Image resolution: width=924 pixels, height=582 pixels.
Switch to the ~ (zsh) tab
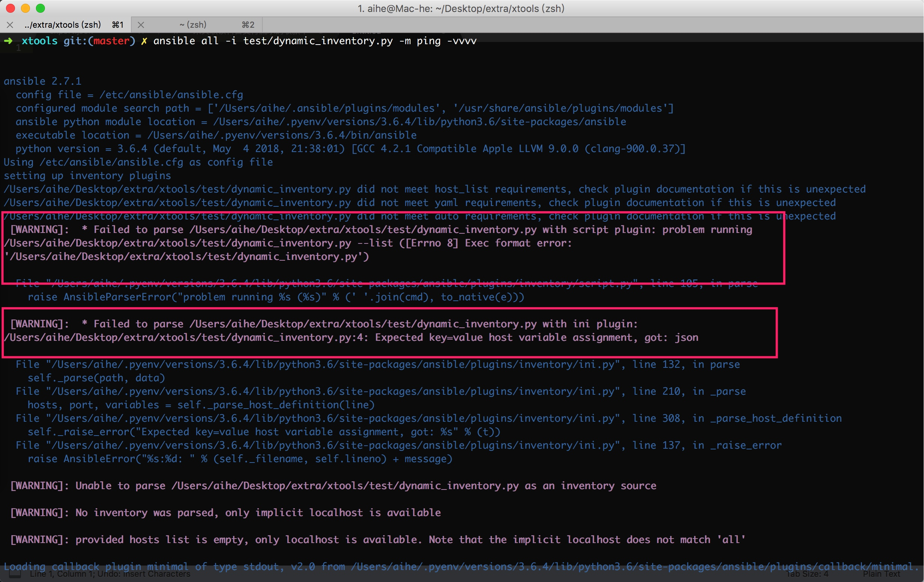point(193,25)
